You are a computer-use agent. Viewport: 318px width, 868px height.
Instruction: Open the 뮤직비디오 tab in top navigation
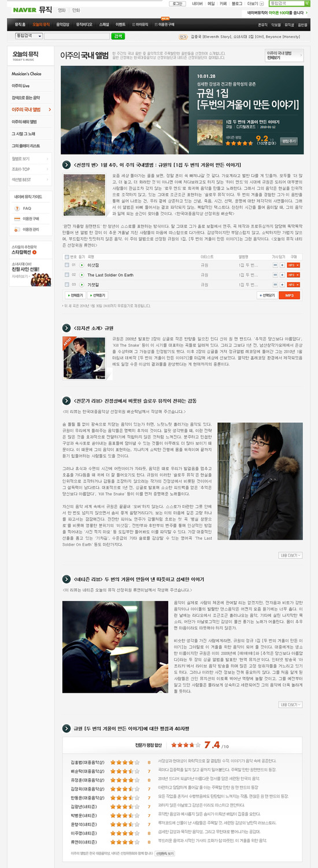[84, 25]
